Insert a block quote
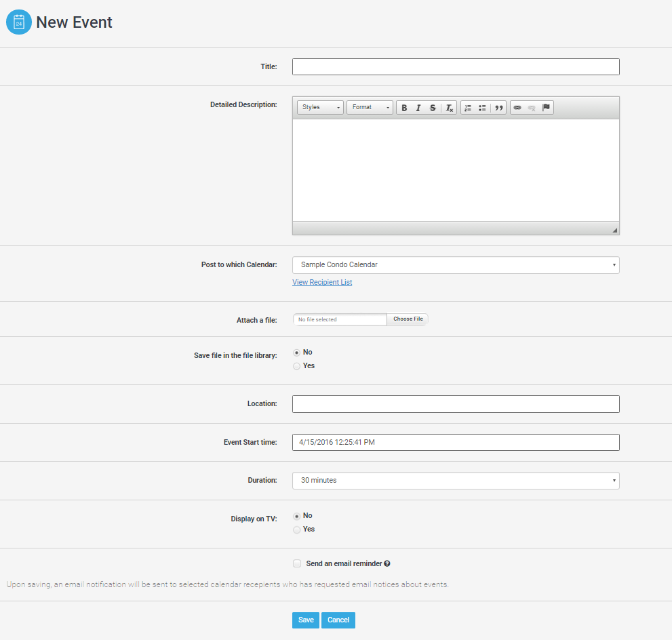This screenshot has width=672, height=640. tap(499, 108)
